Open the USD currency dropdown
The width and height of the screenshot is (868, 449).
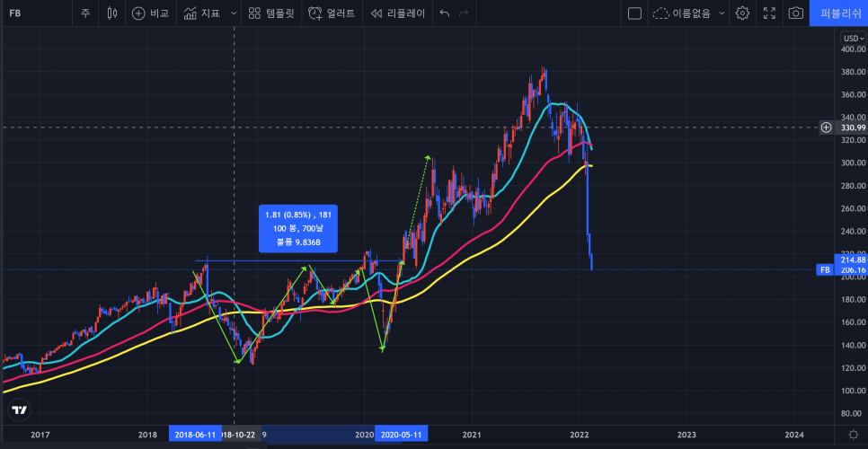[853, 38]
